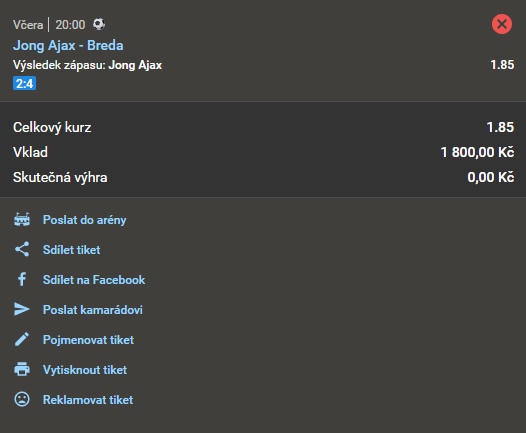Choose Sdílet na Facebook
The image size is (526, 433).
tap(94, 279)
